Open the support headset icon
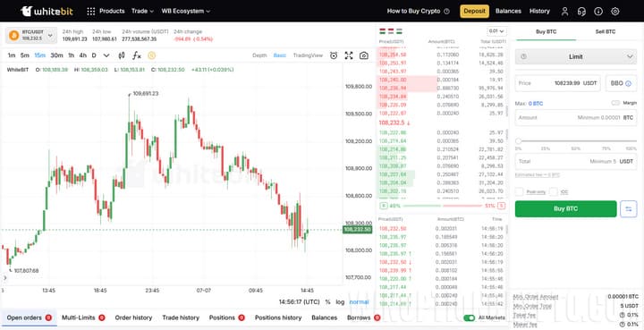Viewport: 644px width, 330px height. tap(581, 12)
